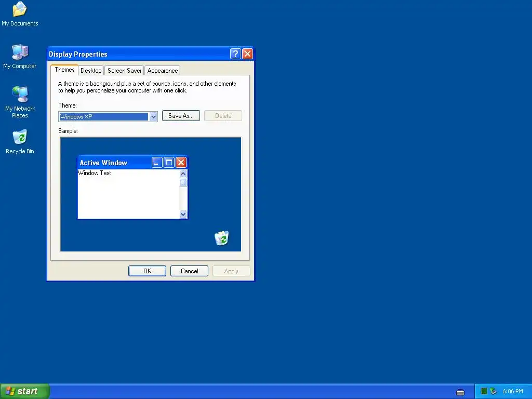
Task: Click the "Window Text" label in the sample
Action: (95, 173)
